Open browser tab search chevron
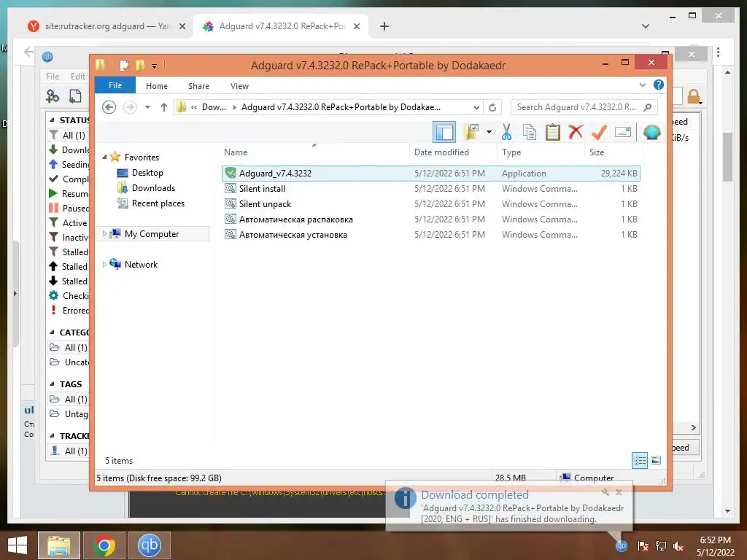The height and width of the screenshot is (560, 747). tap(646, 26)
